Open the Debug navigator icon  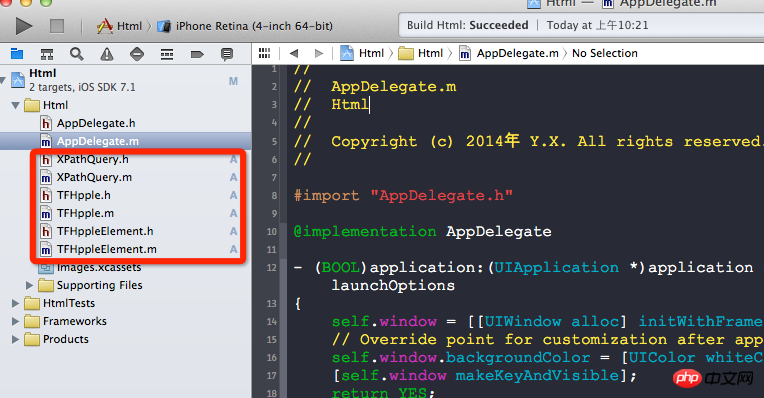pos(167,54)
